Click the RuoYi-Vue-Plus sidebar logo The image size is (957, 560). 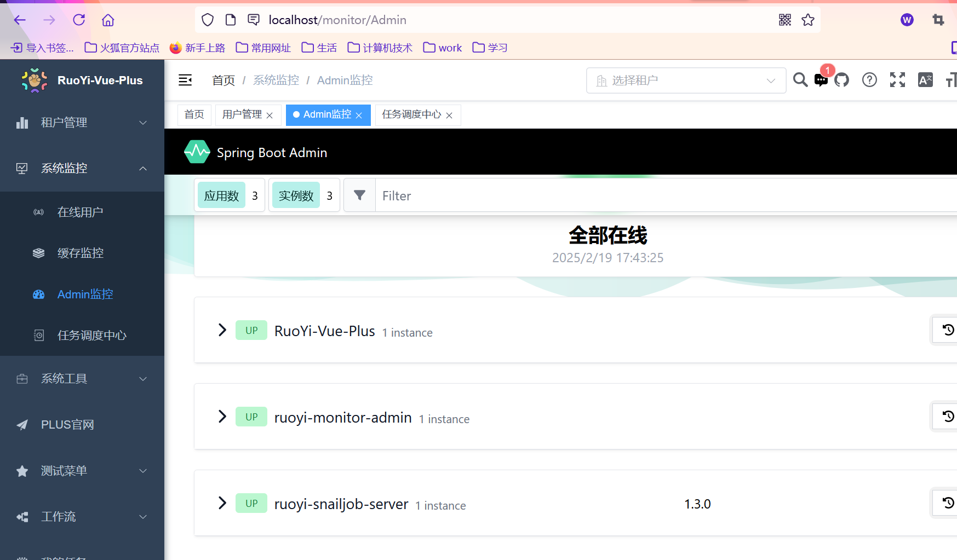click(35, 80)
